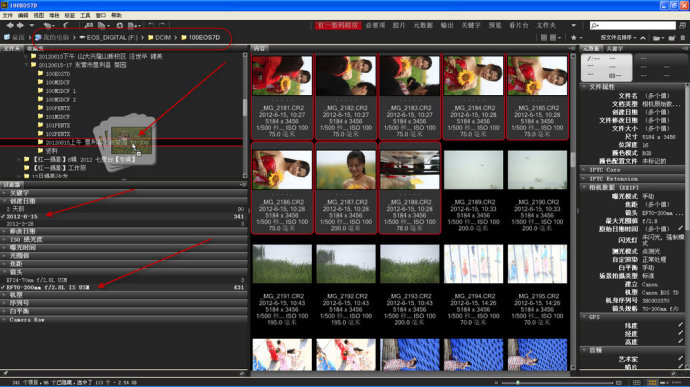Open the 工具 menu
Image resolution: width=690 pixels, height=387 pixels.
pyautogui.click(x=85, y=15)
